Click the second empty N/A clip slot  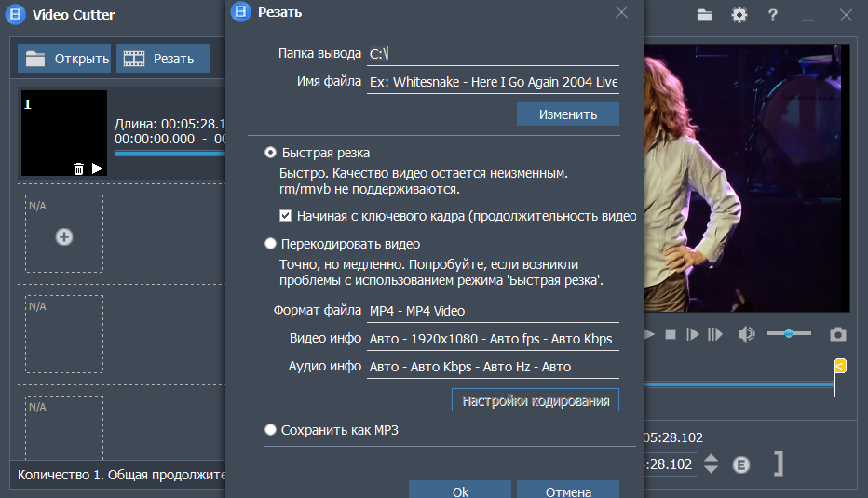[64, 333]
